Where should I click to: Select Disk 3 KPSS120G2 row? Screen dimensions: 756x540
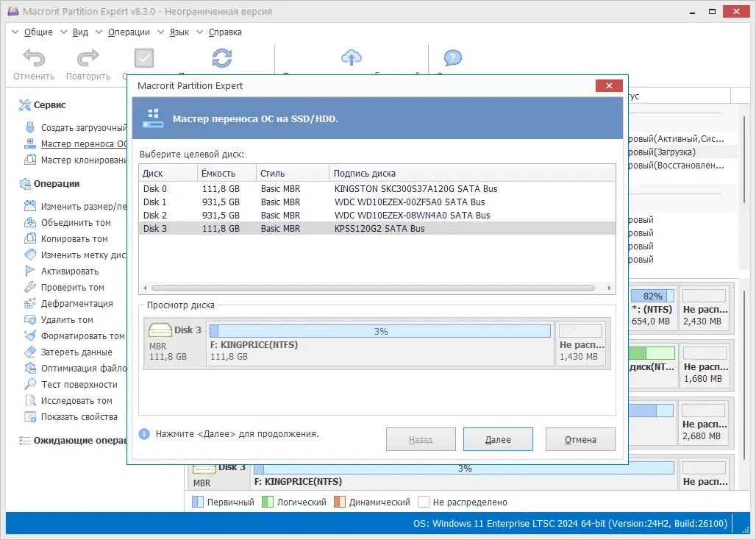click(377, 229)
